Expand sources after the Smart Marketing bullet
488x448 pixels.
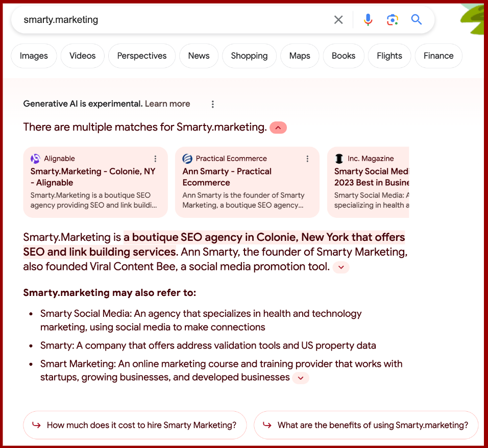pyautogui.click(x=301, y=378)
